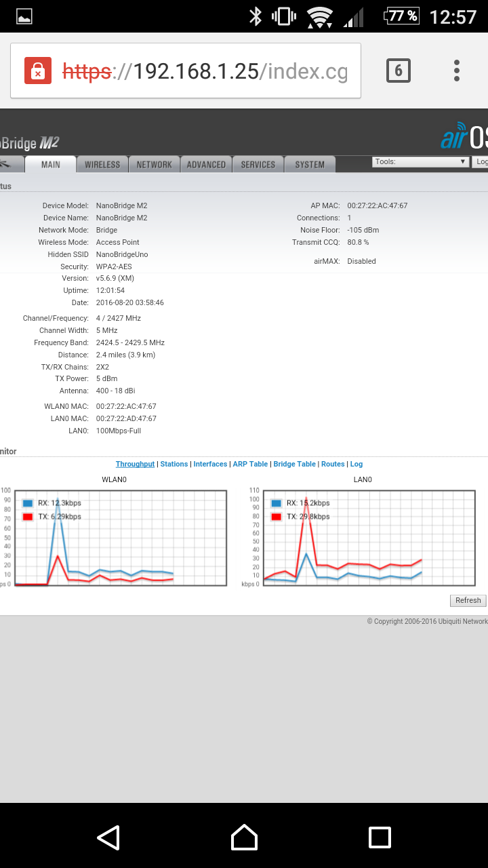488x868 pixels.
Task: Click the Hidden SSID value NanoBridgeUno
Action: (122, 254)
